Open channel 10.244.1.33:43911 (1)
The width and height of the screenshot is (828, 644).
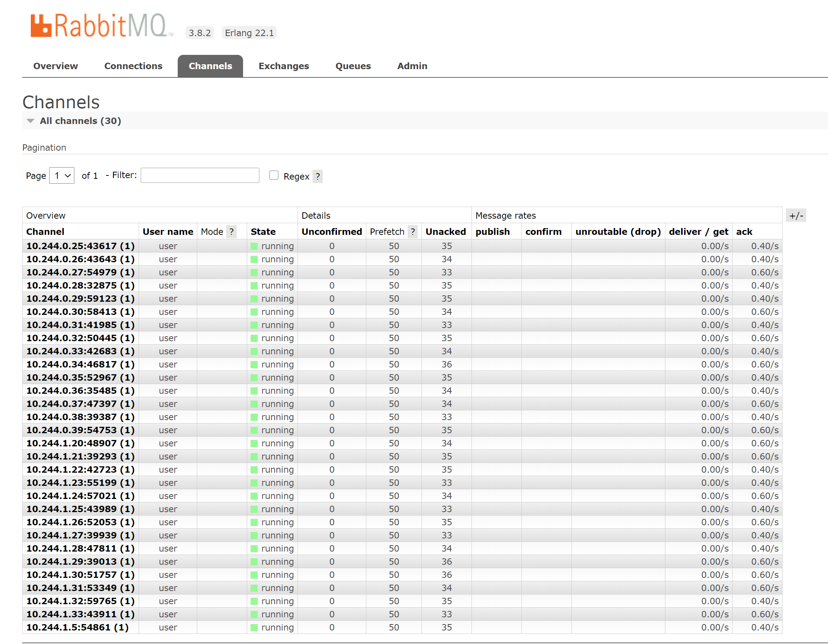tap(80, 614)
